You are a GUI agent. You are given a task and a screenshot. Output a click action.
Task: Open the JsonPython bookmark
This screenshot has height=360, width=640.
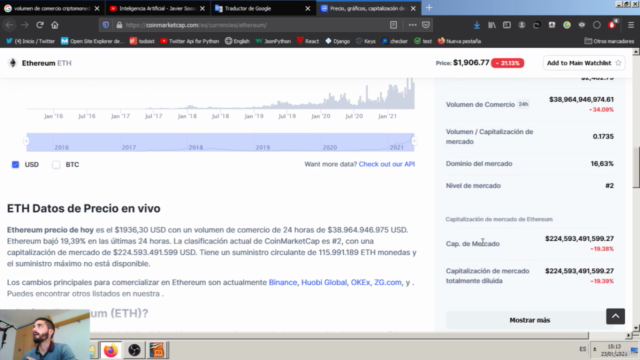[273, 41]
